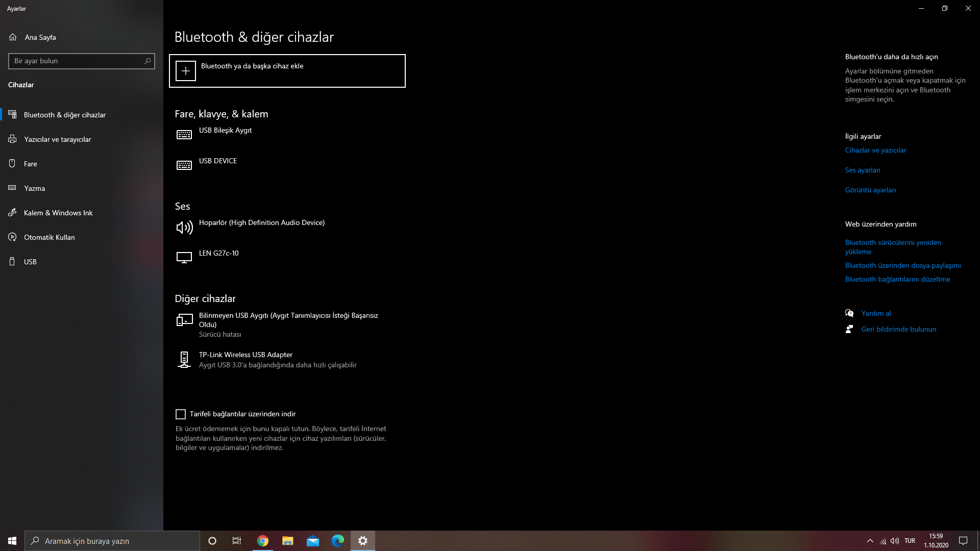
Task: Click the search magnifier in settings box
Action: pyautogui.click(x=148, y=61)
